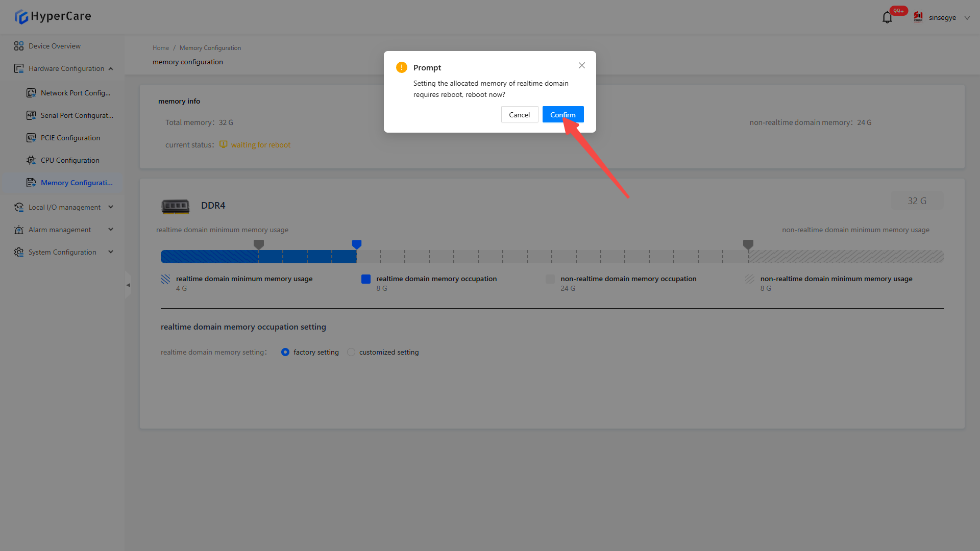The image size is (980, 551).
Task: Click the notification bell icon
Action: [887, 17]
